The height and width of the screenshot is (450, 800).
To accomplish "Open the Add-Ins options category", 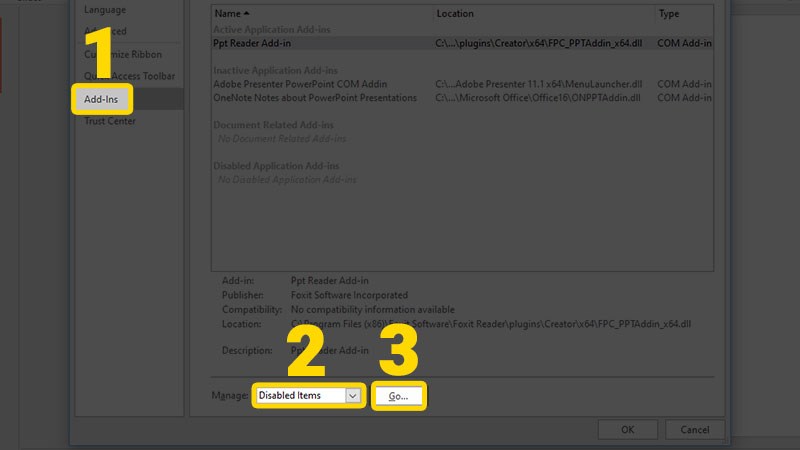I will tap(102, 99).
